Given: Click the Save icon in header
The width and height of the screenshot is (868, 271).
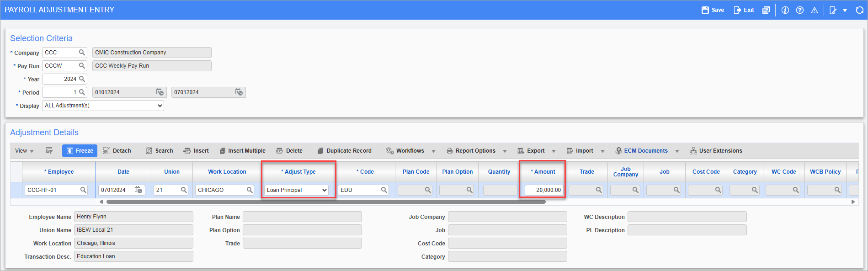Looking at the screenshot, I should (x=713, y=10).
